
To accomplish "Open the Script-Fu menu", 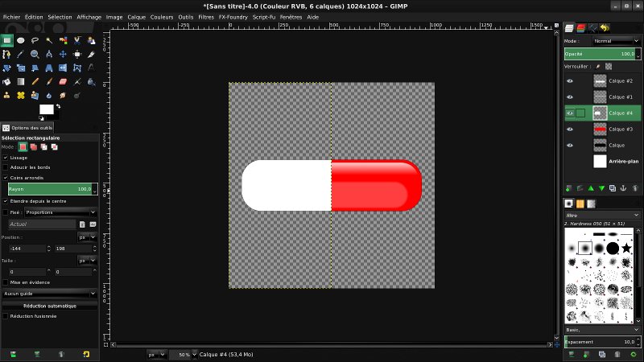I will (264, 17).
